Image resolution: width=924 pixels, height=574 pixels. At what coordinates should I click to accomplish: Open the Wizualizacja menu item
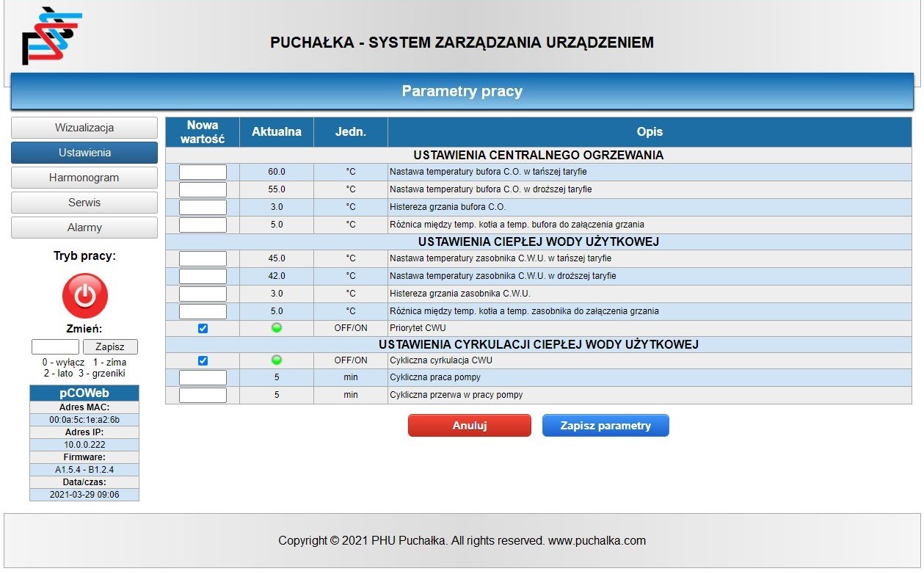(x=84, y=128)
